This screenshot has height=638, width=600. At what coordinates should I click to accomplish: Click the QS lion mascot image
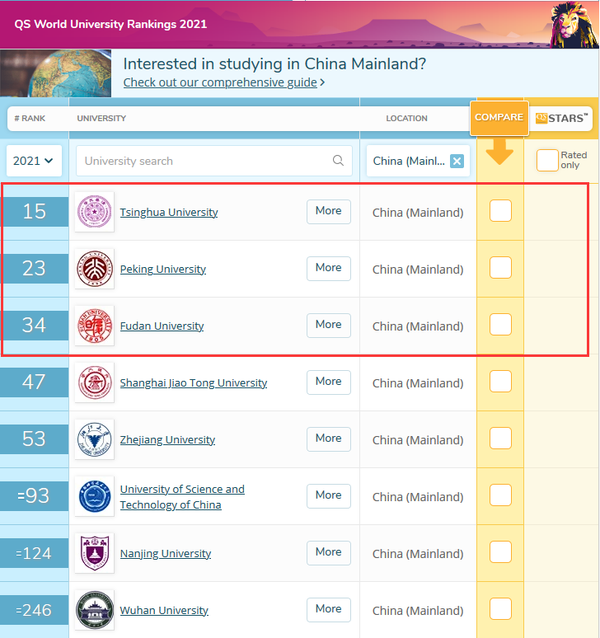(x=574, y=24)
